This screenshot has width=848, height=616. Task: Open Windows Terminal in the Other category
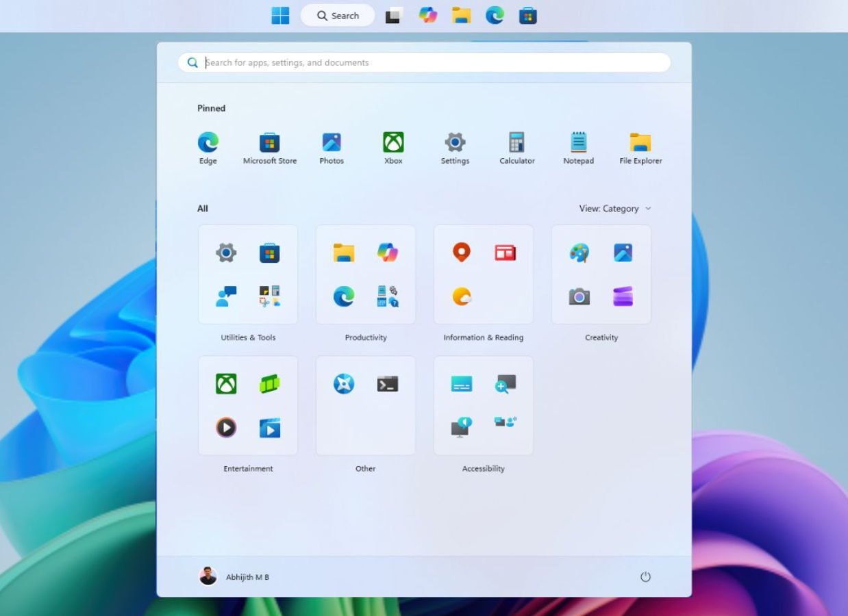pos(387,383)
